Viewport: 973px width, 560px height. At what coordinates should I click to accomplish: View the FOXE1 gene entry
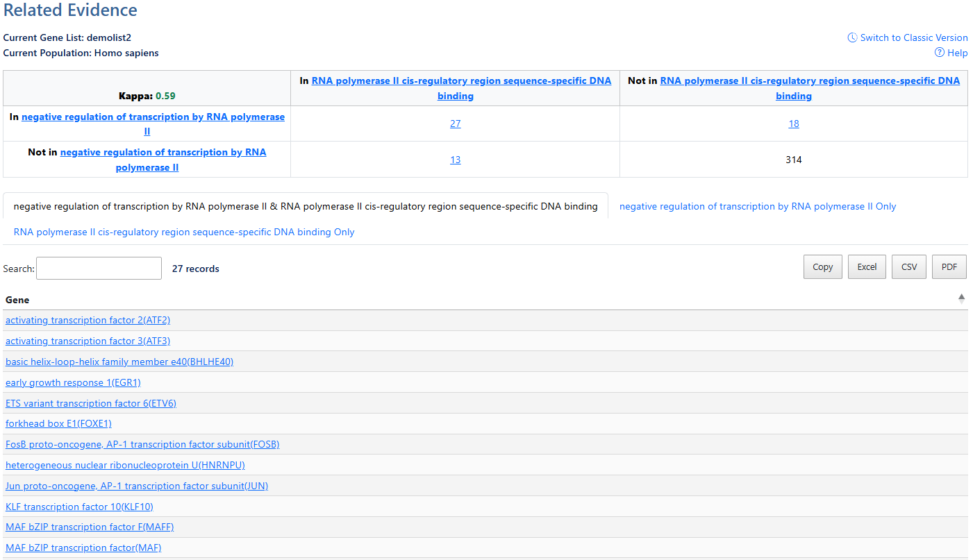[x=58, y=423]
